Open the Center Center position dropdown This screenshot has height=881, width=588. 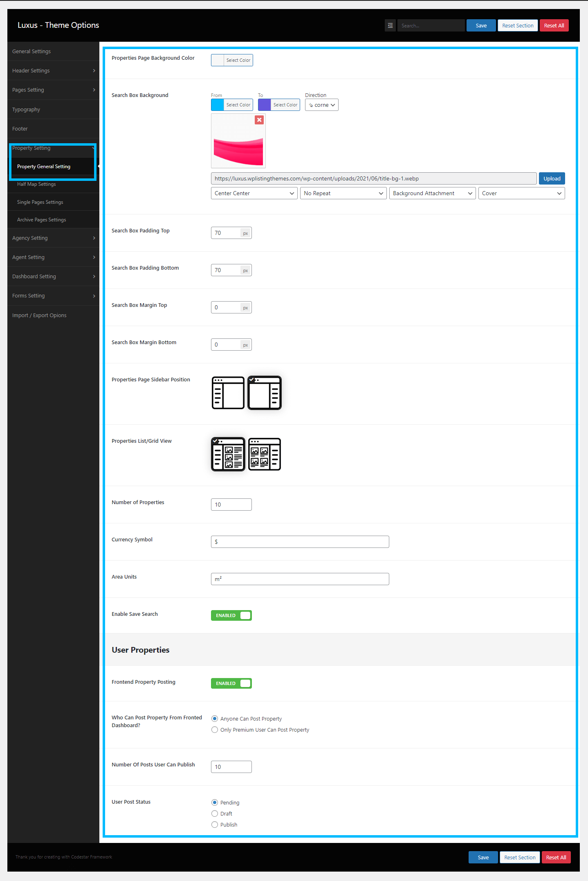[x=254, y=193]
